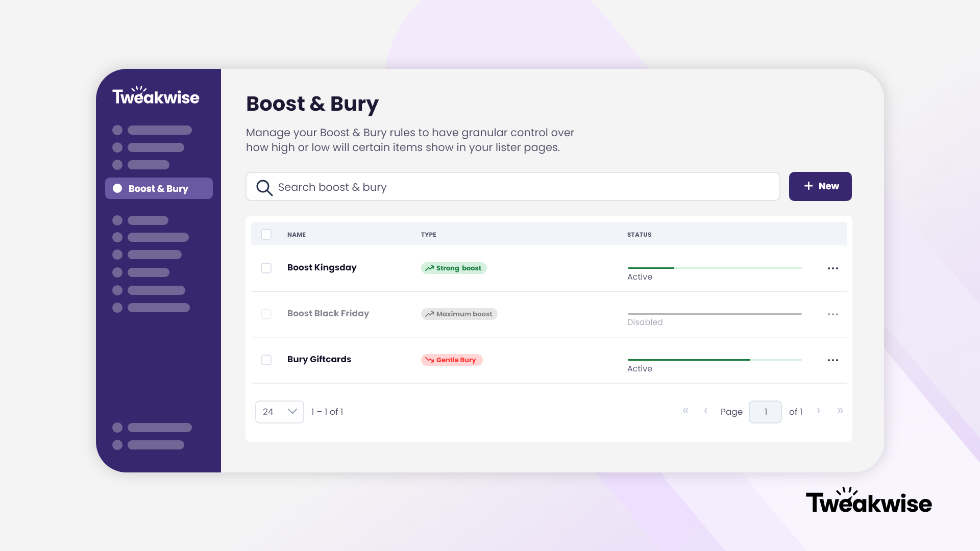
Task: Click the Gentle Bury type badge
Action: click(452, 360)
